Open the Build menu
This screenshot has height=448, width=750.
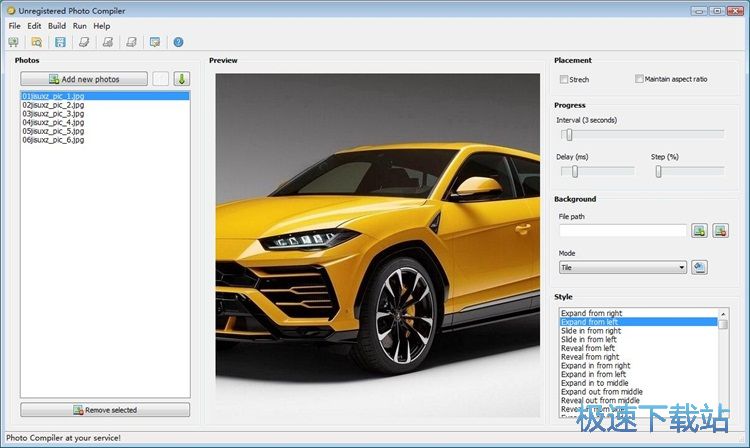(57, 26)
